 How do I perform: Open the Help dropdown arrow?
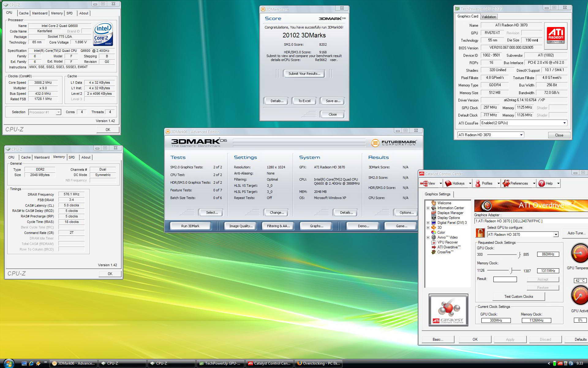[x=558, y=183]
